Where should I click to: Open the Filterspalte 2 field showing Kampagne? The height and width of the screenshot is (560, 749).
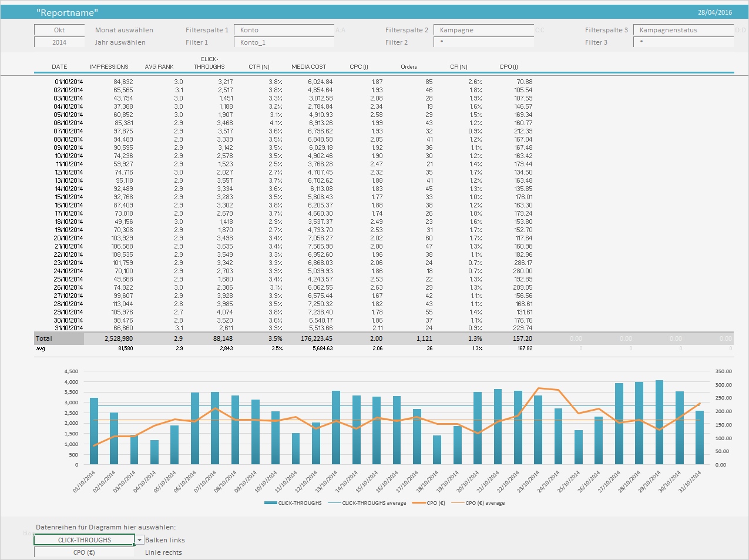click(x=483, y=30)
